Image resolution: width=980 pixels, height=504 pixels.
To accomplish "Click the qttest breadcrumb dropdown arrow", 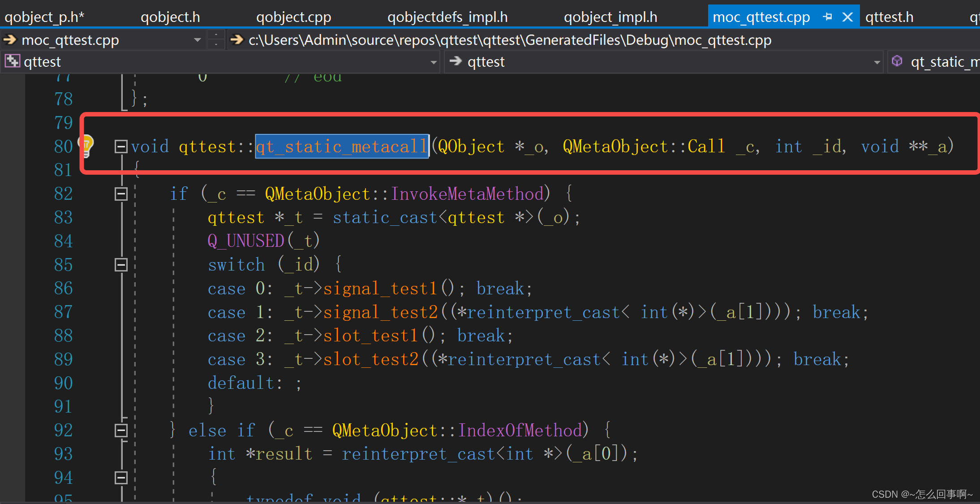I will 434,62.
